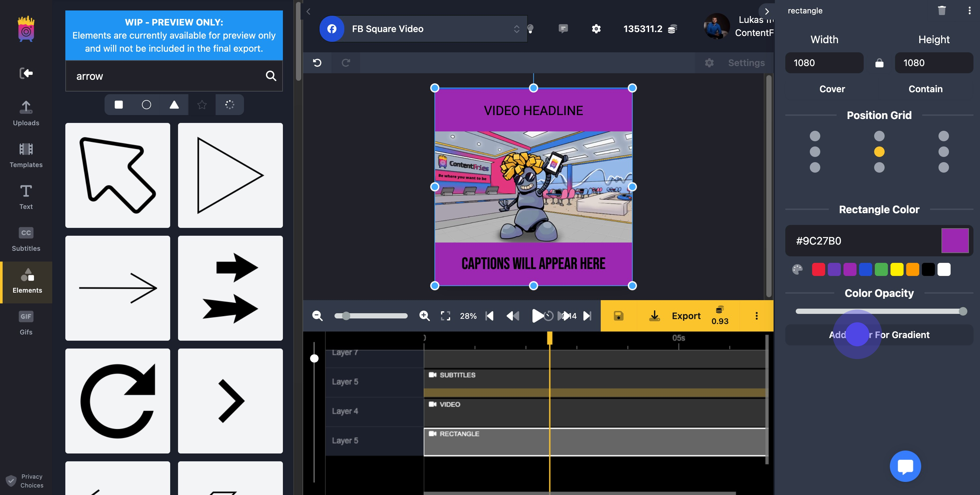Open the Gifs panel
Image resolution: width=980 pixels, height=495 pixels.
pos(25,322)
